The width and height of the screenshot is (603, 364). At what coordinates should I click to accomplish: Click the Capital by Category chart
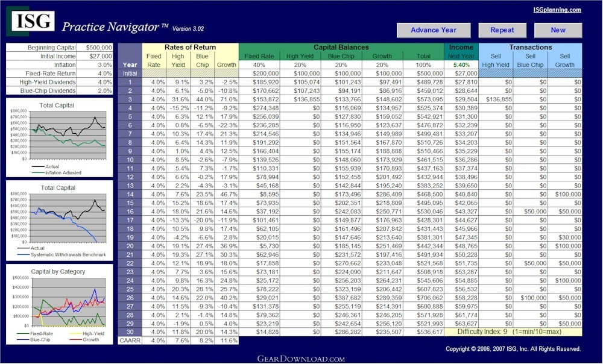60,304
